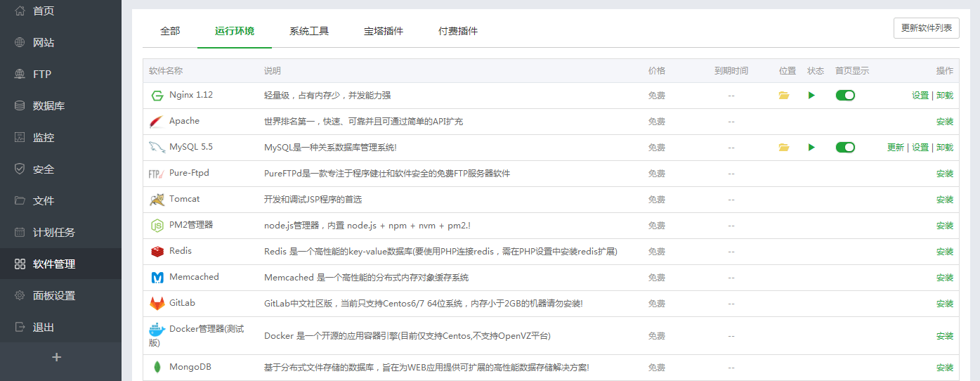Click 安装 link for Redis
The image size is (980, 381).
click(x=945, y=252)
